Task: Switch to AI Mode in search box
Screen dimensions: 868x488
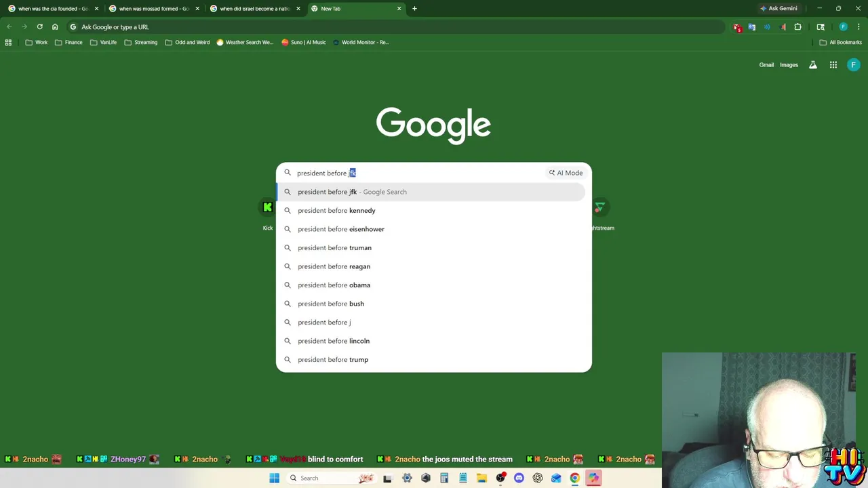Action: click(566, 173)
